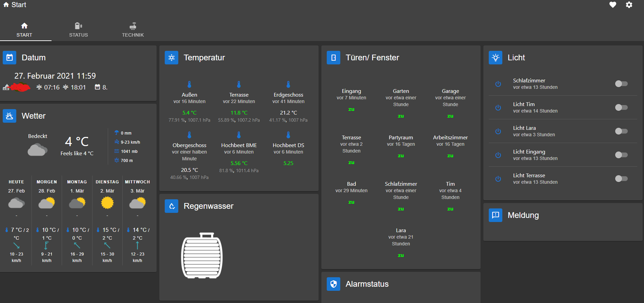Image resolution: width=644 pixels, height=303 pixels.
Task: Switch to the STATUS tab
Action: pos(79,30)
